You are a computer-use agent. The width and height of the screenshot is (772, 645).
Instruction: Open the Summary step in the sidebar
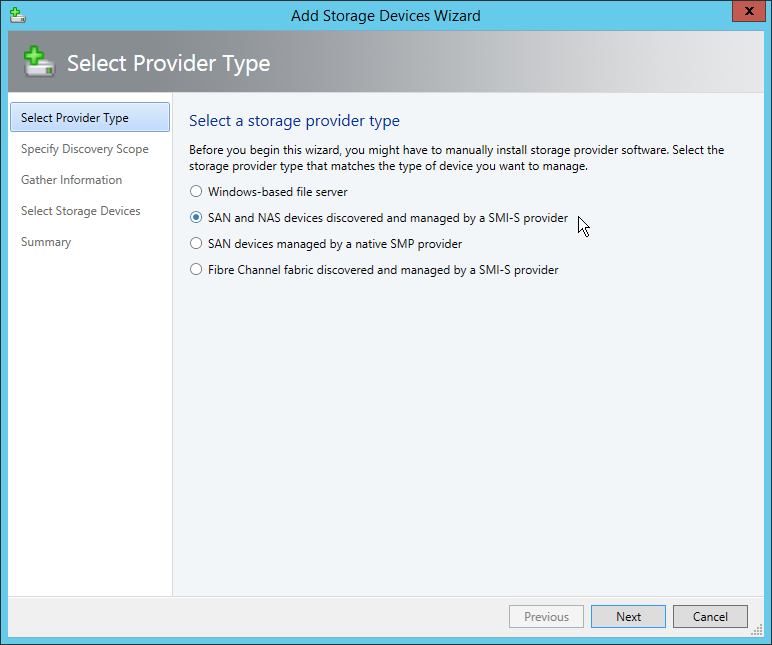(x=46, y=242)
